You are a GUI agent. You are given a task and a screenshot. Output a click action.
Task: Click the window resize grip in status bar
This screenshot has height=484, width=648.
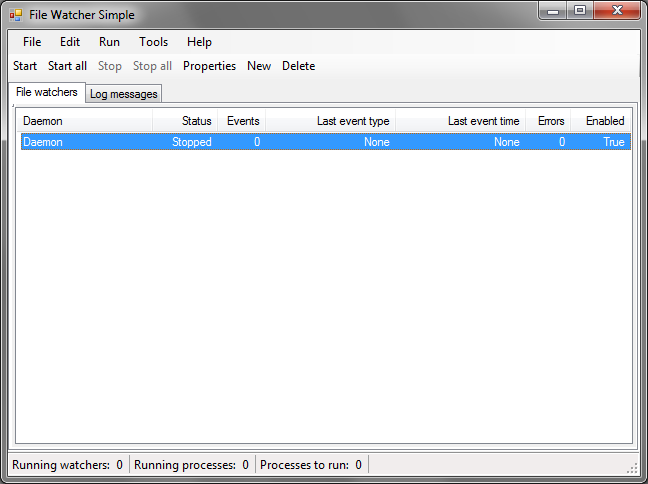(x=632, y=468)
